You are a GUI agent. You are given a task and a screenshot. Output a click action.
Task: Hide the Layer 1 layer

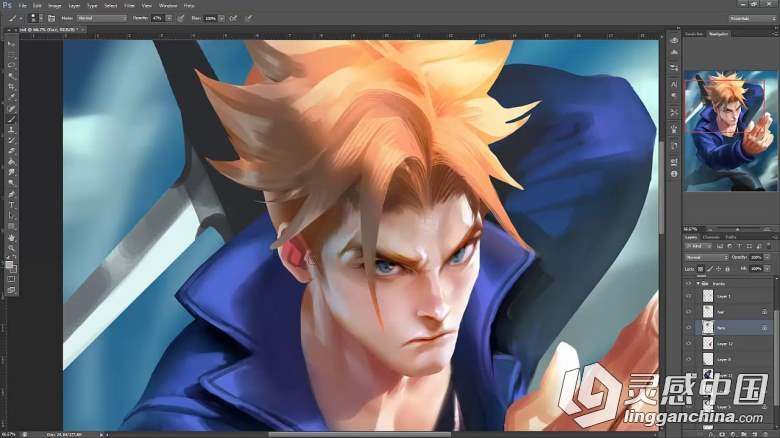pos(689,296)
